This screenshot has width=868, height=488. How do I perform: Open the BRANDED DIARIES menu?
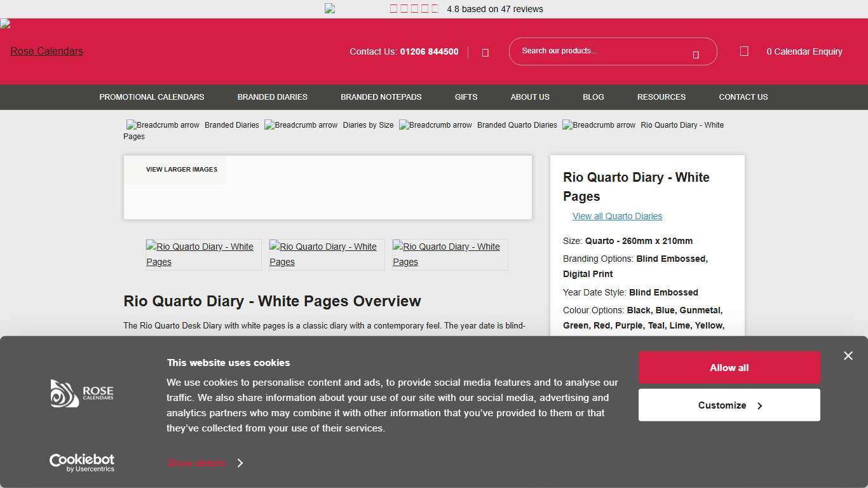tap(272, 97)
